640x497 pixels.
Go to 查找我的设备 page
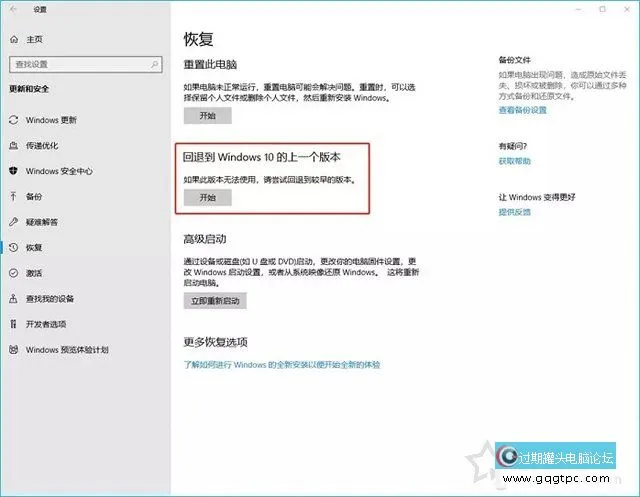(50, 299)
